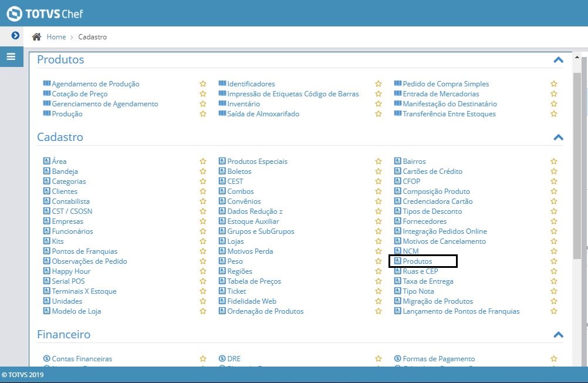The height and width of the screenshot is (383, 588).
Task: Select Cadastro in the breadcrumb
Action: tap(92, 37)
